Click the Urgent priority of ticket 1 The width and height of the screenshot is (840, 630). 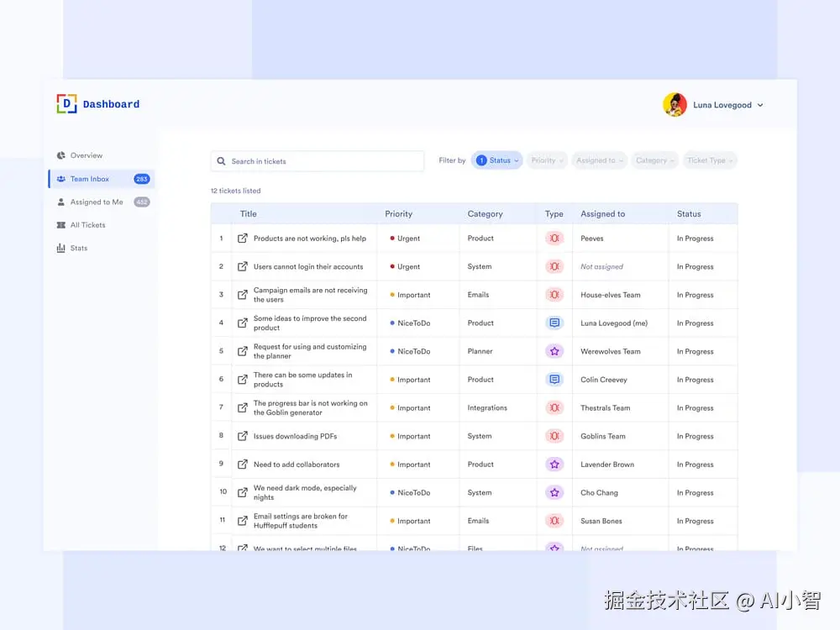[405, 239]
